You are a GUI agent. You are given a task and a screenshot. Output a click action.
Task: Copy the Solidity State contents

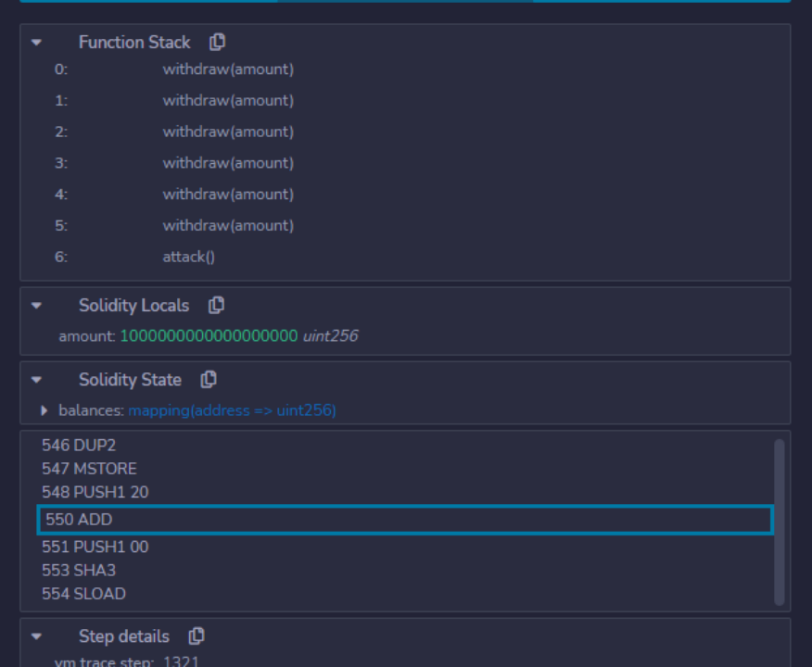coord(209,379)
